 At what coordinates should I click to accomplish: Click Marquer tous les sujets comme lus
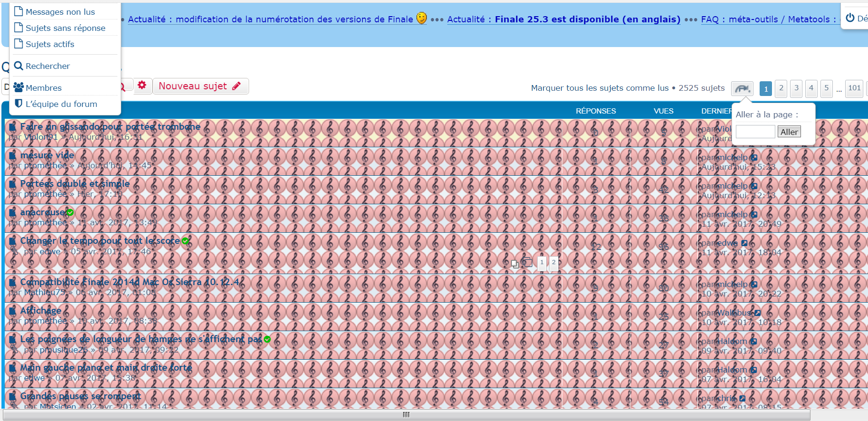599,88
